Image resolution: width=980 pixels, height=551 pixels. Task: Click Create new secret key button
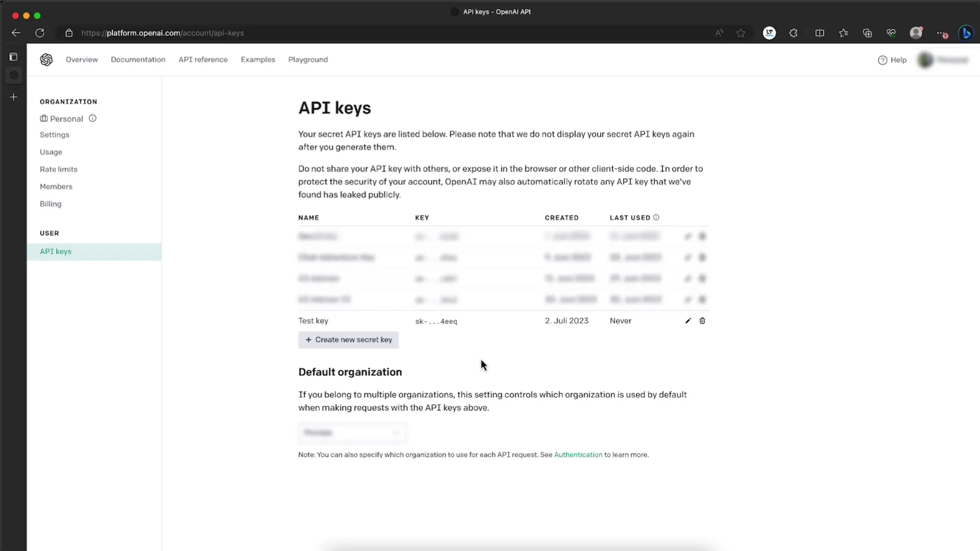[348, 340]
